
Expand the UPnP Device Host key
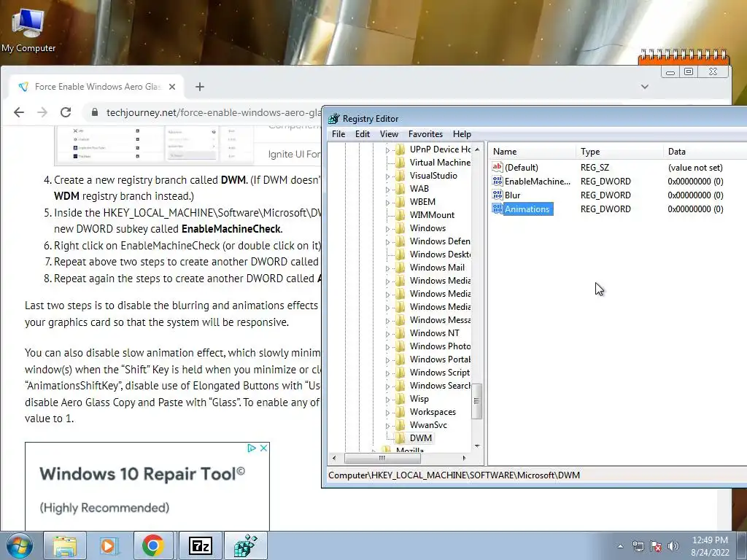387,150
